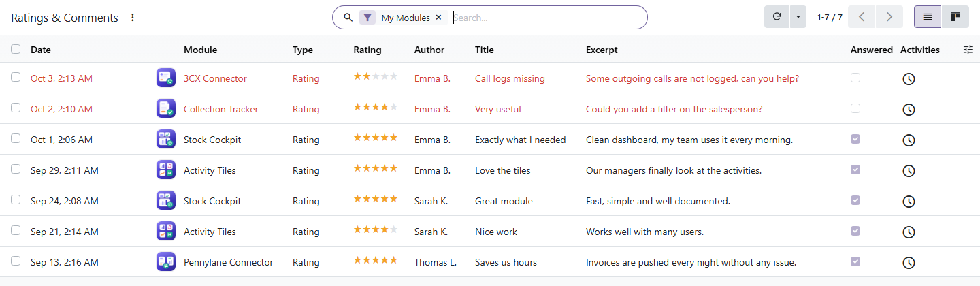
Task: Click author Thomas L.
Action: pyautogui.click(x=436, y=262)
